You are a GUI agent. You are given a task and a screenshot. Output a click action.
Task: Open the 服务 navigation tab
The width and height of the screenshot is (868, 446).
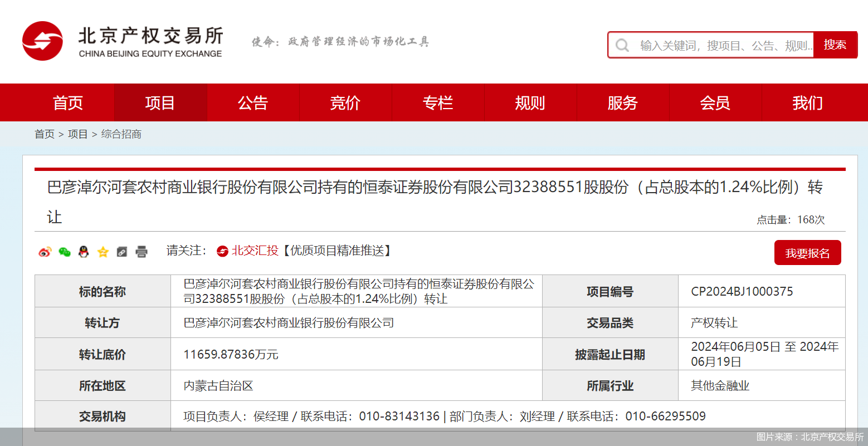622,102
